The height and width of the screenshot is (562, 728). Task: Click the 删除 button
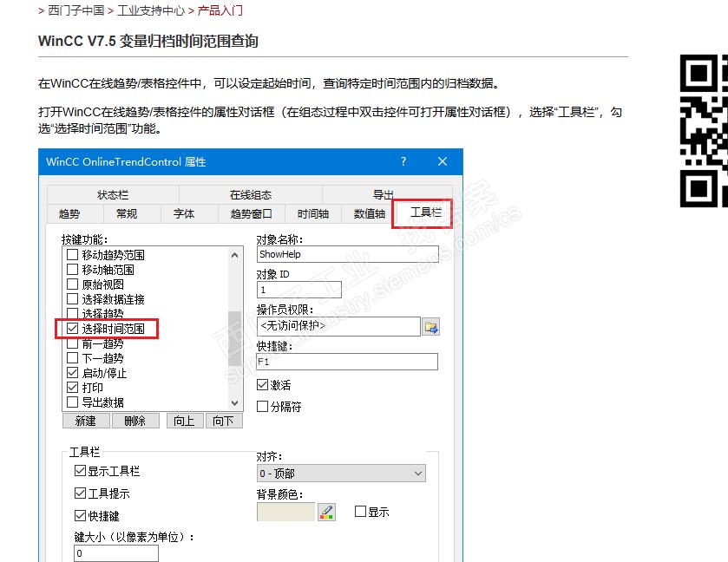(x=135, y=421)
